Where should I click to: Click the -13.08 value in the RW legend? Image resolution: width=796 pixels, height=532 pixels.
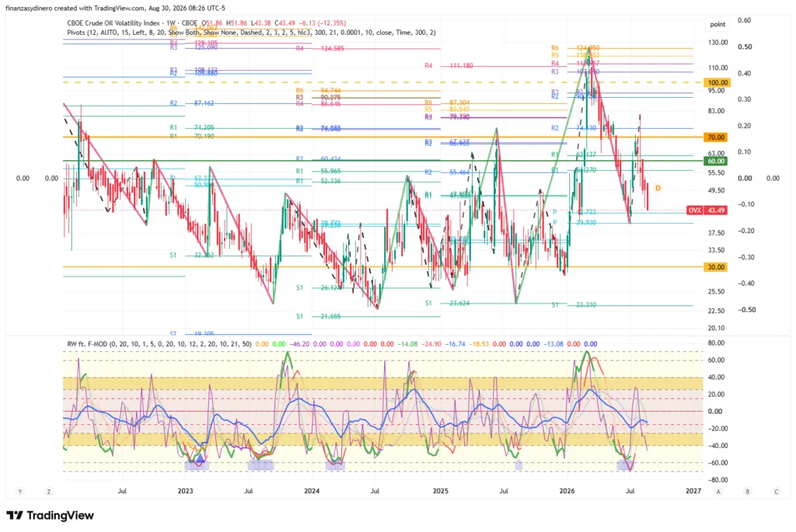pyautogui.click(x=553, y=344)
